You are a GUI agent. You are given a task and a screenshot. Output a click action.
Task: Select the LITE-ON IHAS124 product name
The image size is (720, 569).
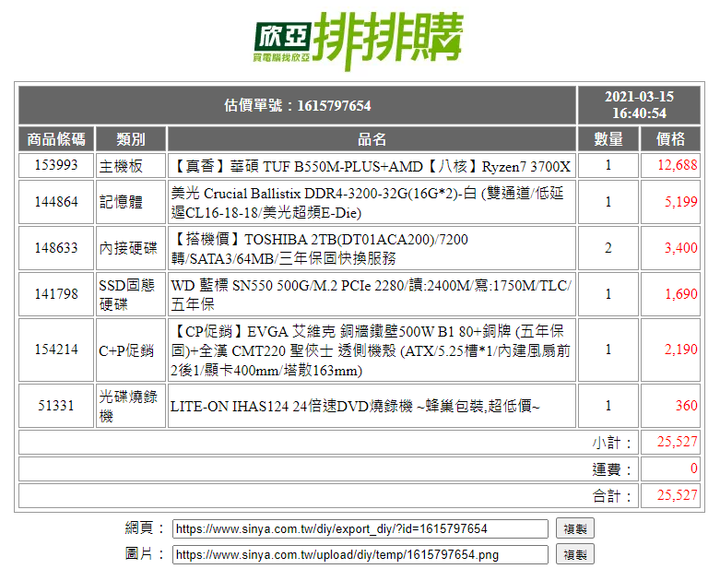click(355, 406)
